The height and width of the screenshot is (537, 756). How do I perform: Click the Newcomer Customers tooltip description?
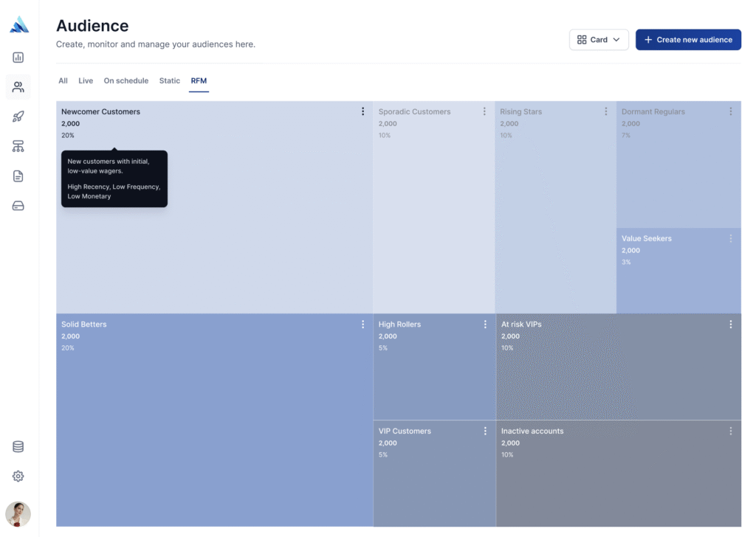click(114, 179)
